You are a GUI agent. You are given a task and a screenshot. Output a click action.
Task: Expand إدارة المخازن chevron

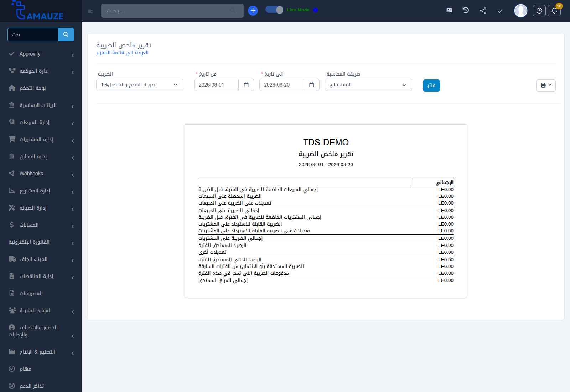pyautogui.click(x=73, y=158)
